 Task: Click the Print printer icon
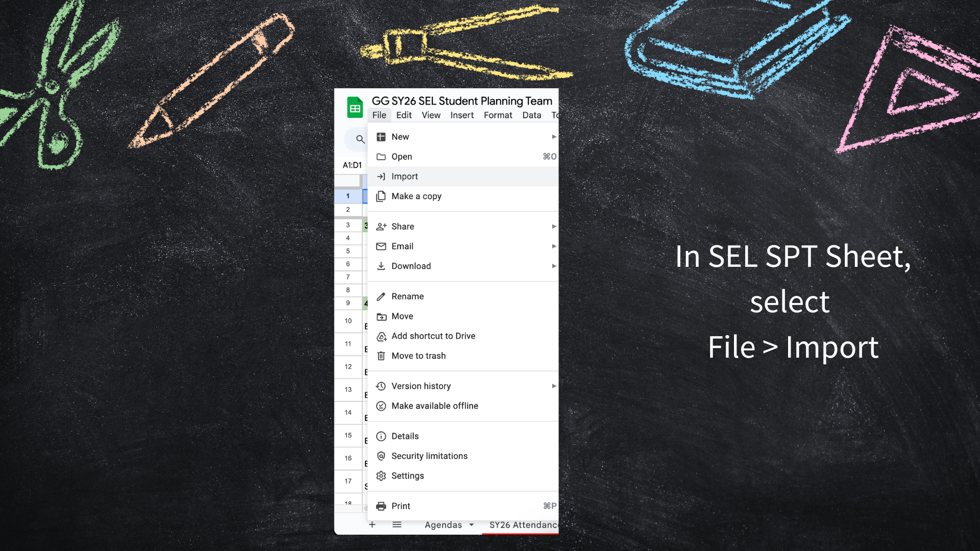click(x=381, y=506)
